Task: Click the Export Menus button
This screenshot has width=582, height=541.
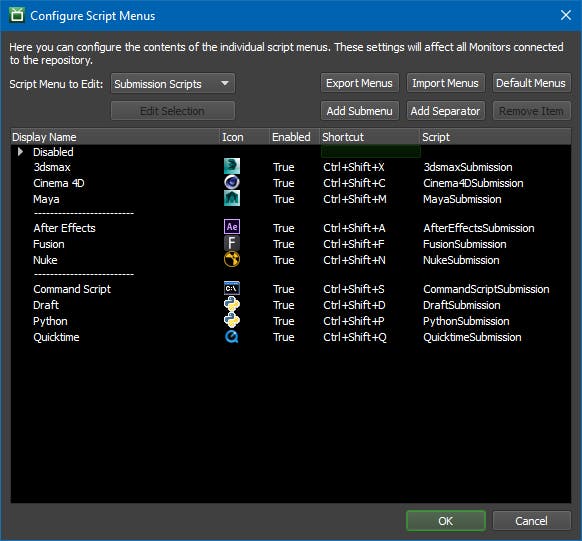Action: click(x=359, y=83)
